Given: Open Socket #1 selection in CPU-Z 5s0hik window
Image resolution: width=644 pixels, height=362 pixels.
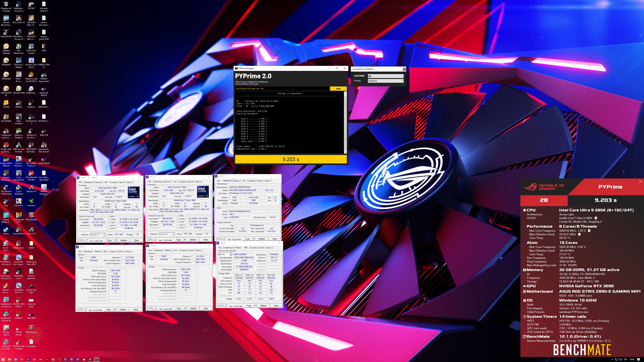Looking at the screenshot, I should pyautogui.click(x=98, y=235).
